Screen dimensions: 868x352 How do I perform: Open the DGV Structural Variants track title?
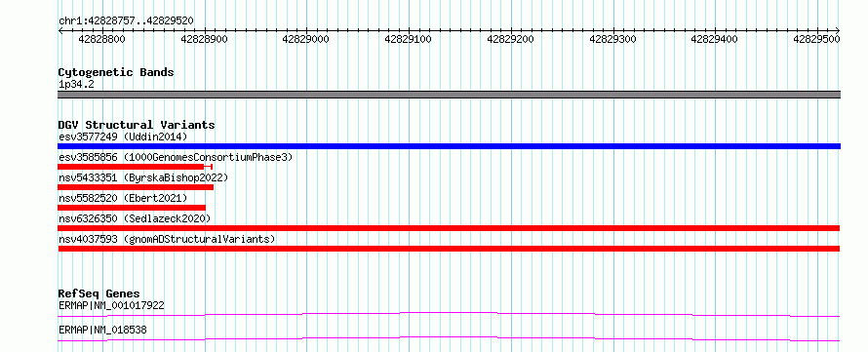click(x=137, y=125)
